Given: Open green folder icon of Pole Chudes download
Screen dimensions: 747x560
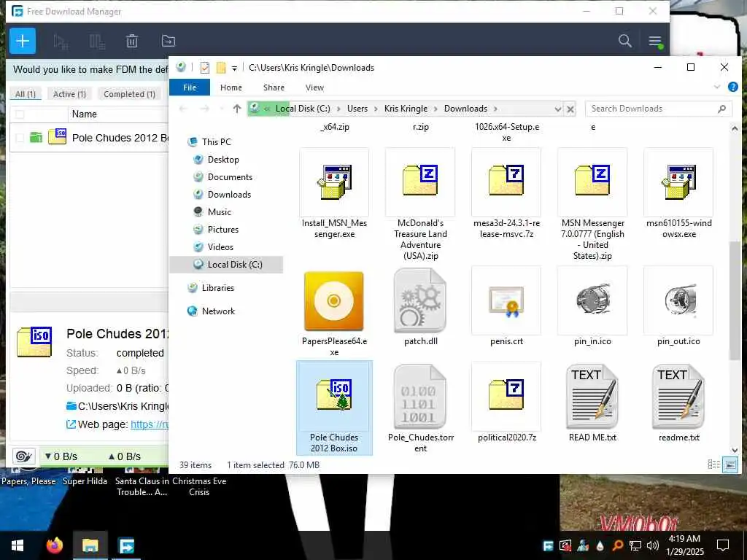Looking at the screenshot, I should click(x=36, y=138).
